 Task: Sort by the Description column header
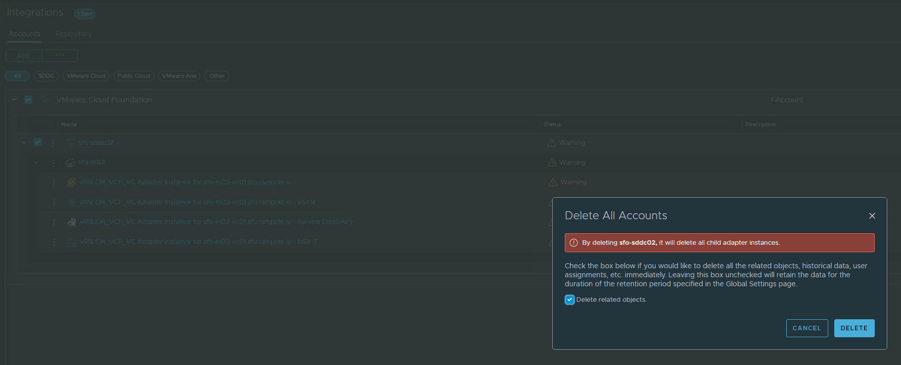760,124
